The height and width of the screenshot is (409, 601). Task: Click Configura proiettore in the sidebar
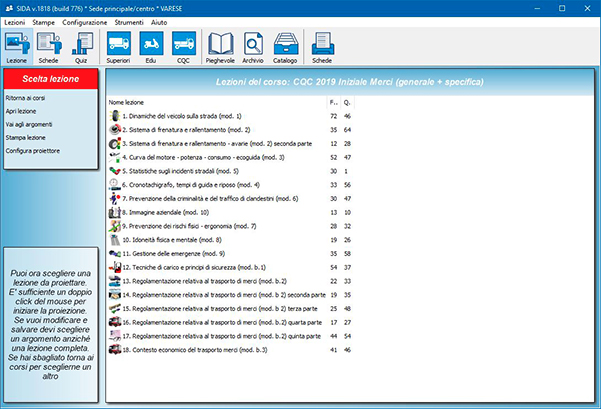[x=31, y=150]
